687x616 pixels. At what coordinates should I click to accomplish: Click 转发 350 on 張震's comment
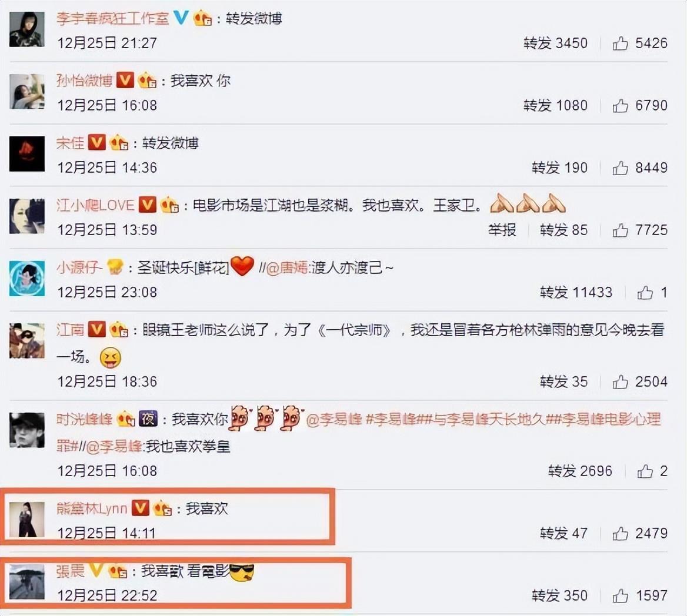[559, 595]
